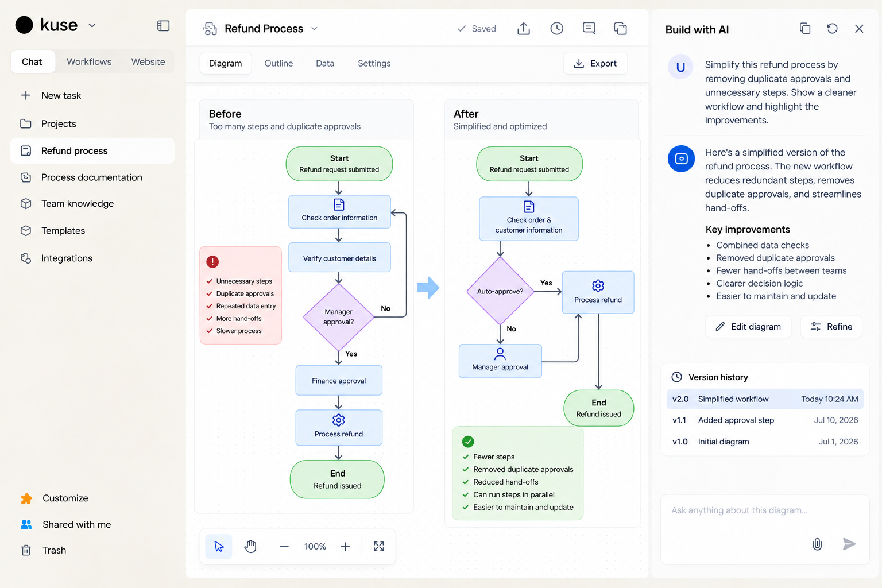Click the document icon on Check order & customer information

(x=529, y=207)
